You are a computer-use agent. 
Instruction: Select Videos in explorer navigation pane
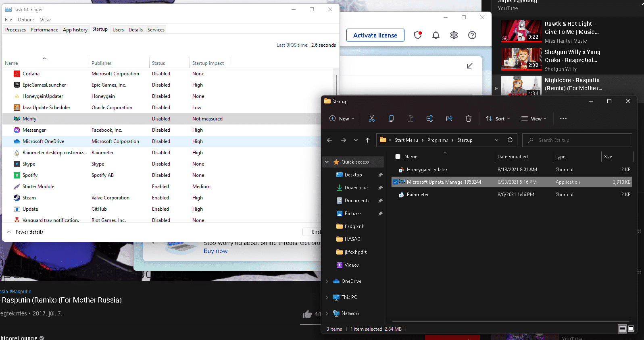(x=352, y=265)
